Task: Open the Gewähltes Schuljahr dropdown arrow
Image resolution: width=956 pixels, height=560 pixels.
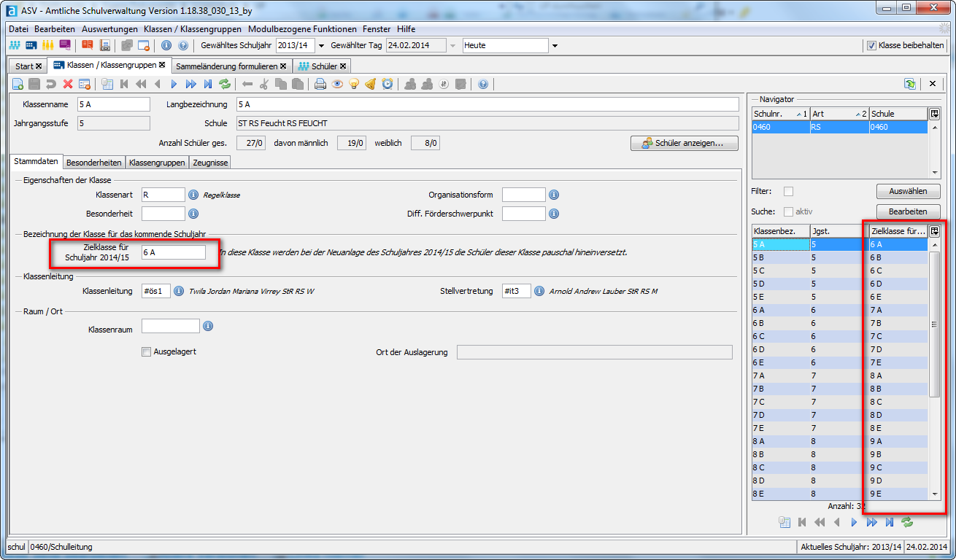Action: tap(321, 45)
